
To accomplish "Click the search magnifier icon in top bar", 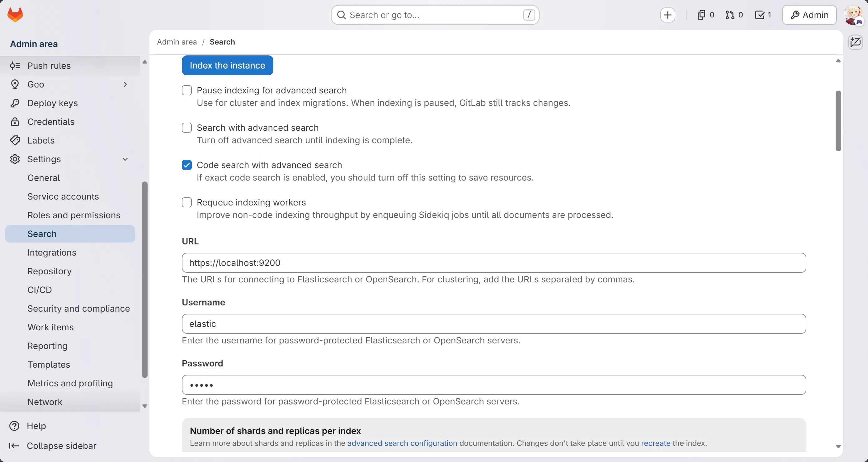I will point(341,15).
